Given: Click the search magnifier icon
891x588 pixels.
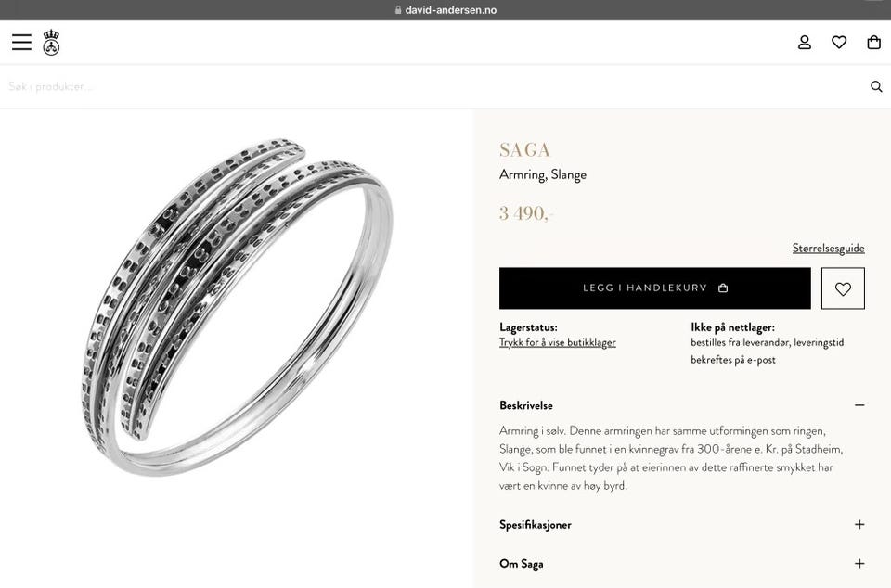Looking at the screenshot, I should point(876,86).
